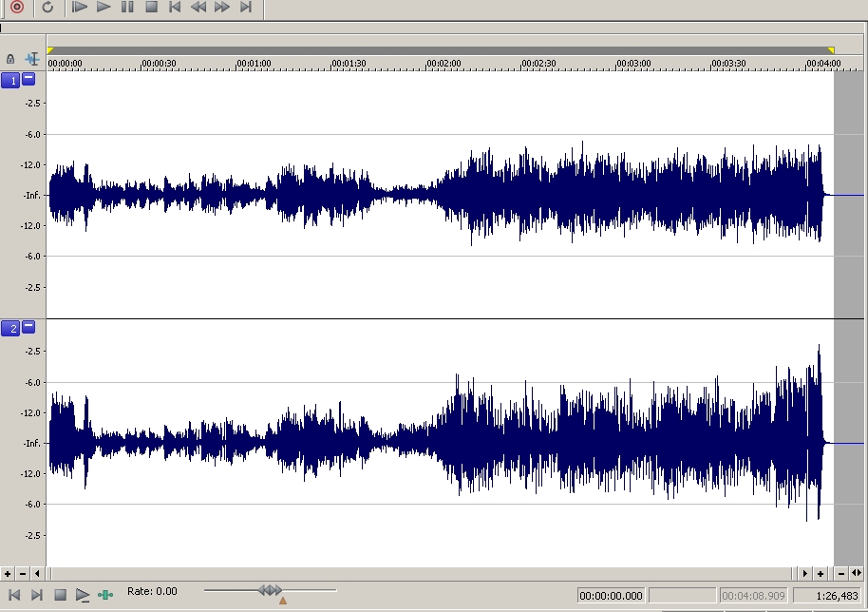This screenshot has width=868, height=612.
Task: Click Play All in the top transport bar
Action: point(80,7)
